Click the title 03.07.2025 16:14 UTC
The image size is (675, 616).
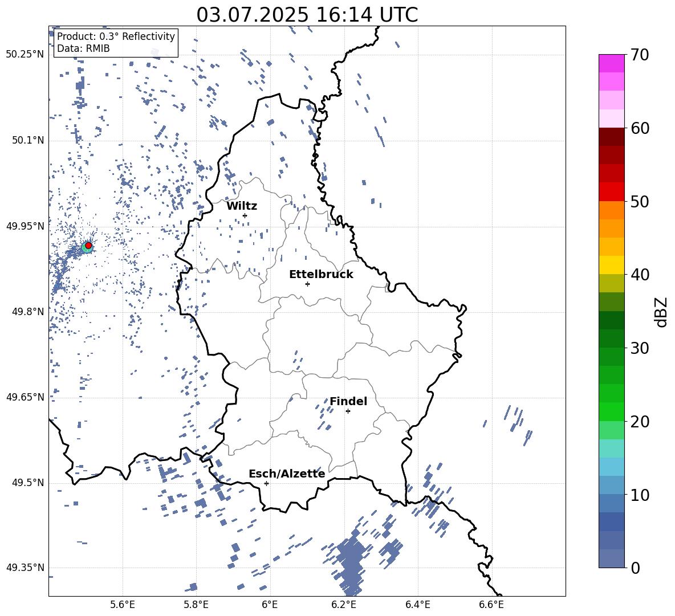[307, 15]
